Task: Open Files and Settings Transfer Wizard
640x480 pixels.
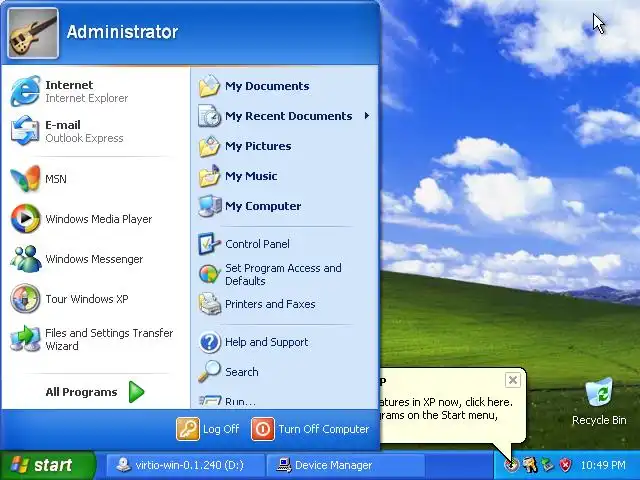Action: coord(94,339)
